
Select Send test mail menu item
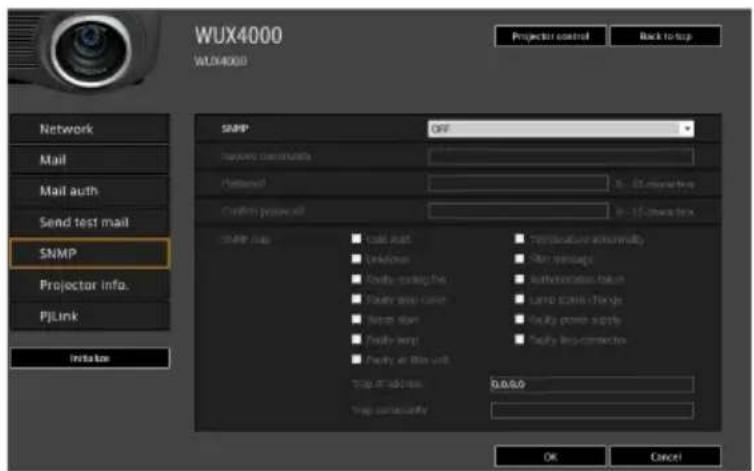click(x=89, y=222)
